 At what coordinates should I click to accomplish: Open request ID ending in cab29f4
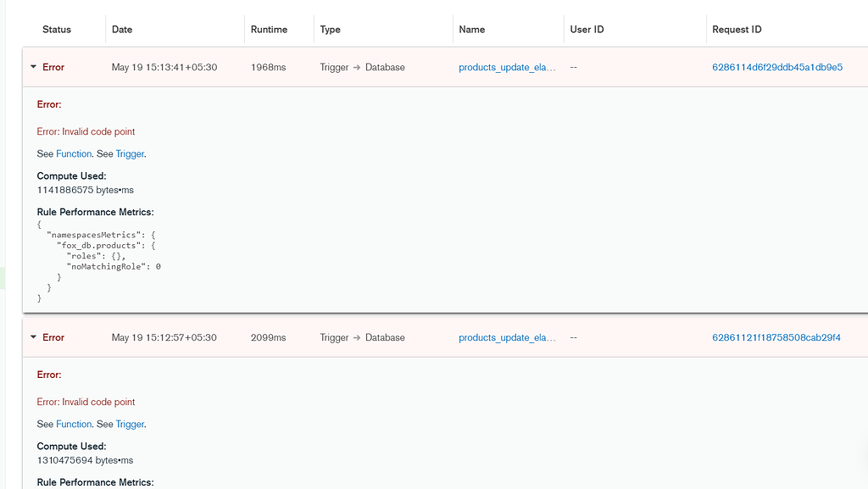point(776,337)
